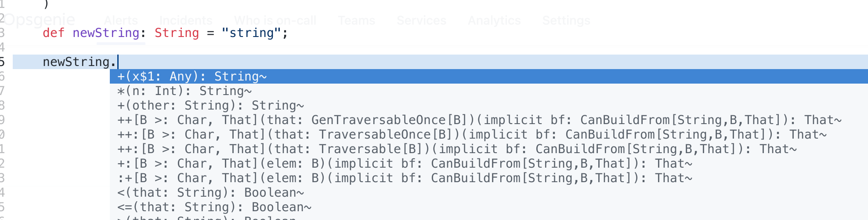Click the Opsgenie logo text
868x220 pixels.
pos(40,20)
